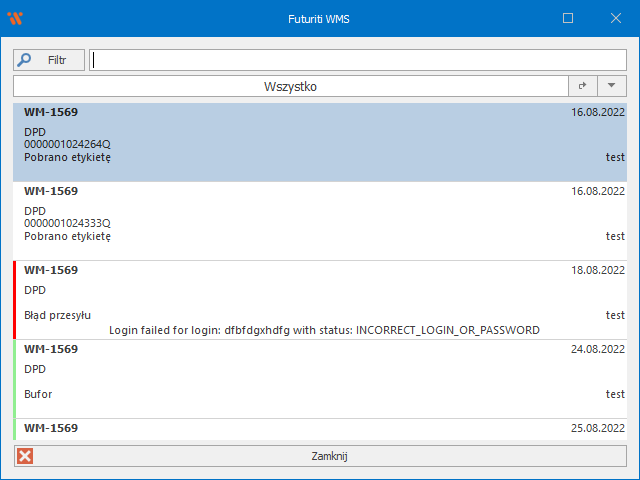Focus the filter text input field
The width and height of the screenshot is (640, 480).
[x=358, y=60]
